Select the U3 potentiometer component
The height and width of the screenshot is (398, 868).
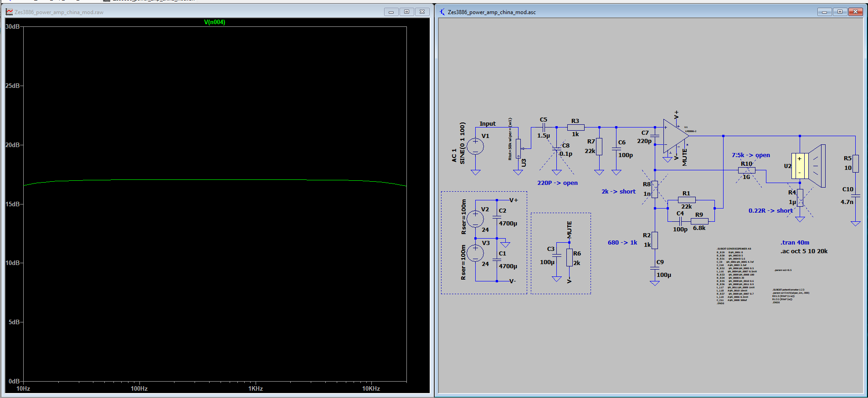click(x=518, y=149)
